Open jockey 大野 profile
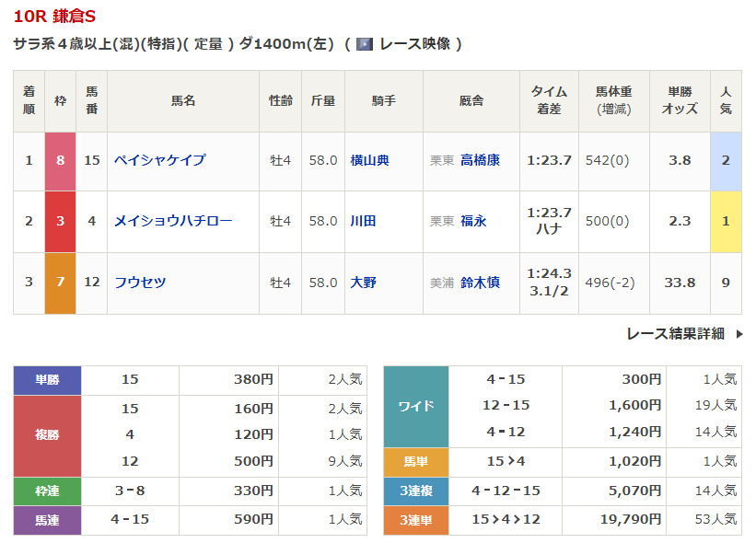Viewport: 756px width, 543px height. [363, 283]
